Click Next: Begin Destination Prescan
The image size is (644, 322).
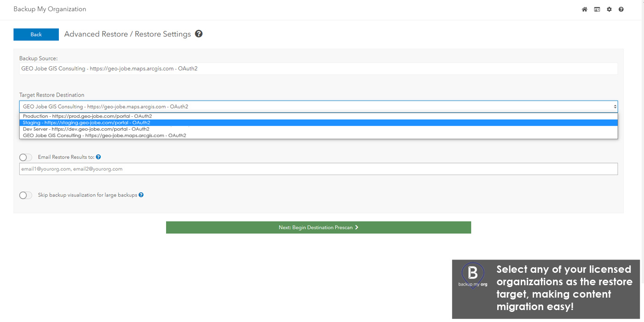point(318,227)
